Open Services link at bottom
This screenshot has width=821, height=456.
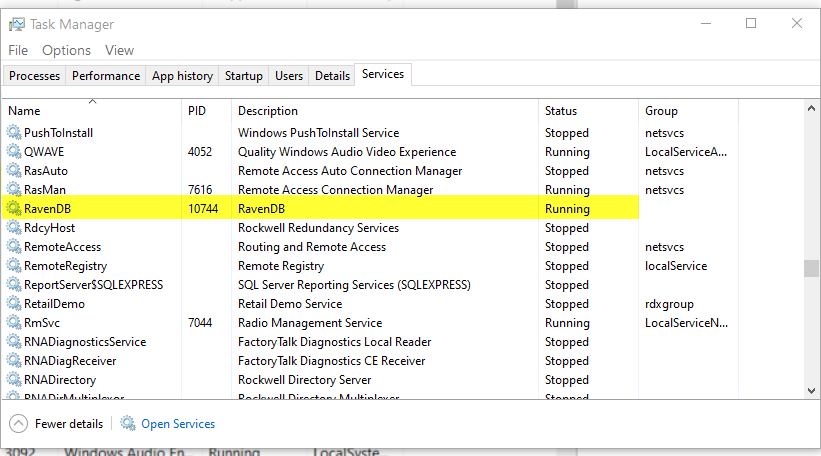[178, 424]
